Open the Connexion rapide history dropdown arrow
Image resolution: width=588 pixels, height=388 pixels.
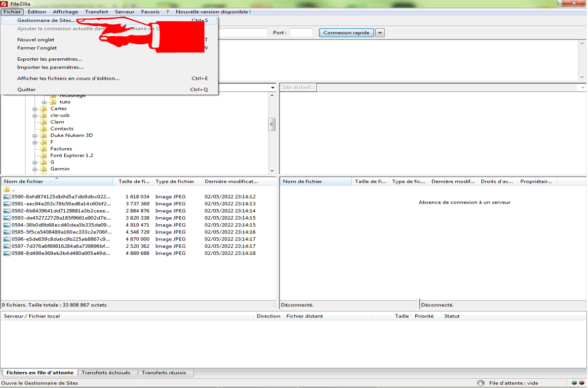pos(380,33)
